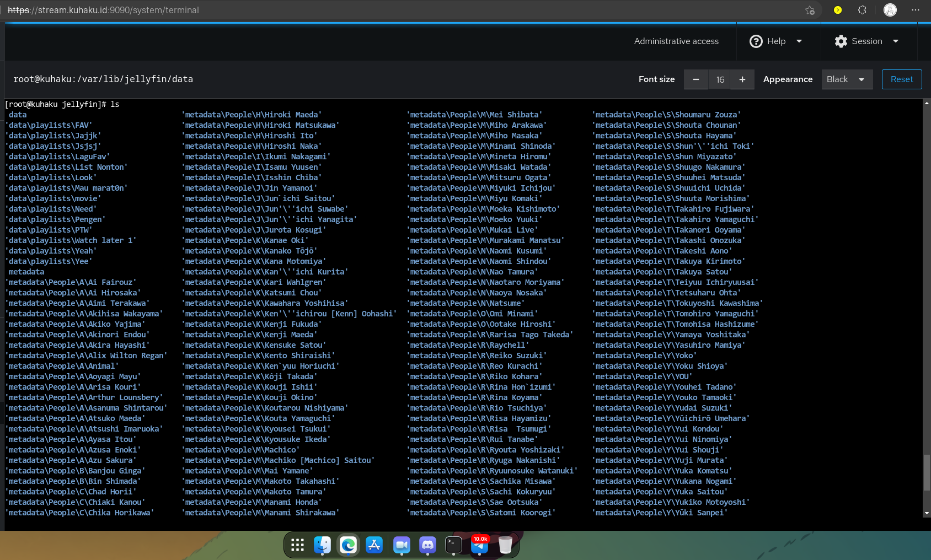Image resolution: width=931 pixels, height=560 pixels.
Task: Open the Appearance color dropdown showing Black
Action: [x=847, y=79]
